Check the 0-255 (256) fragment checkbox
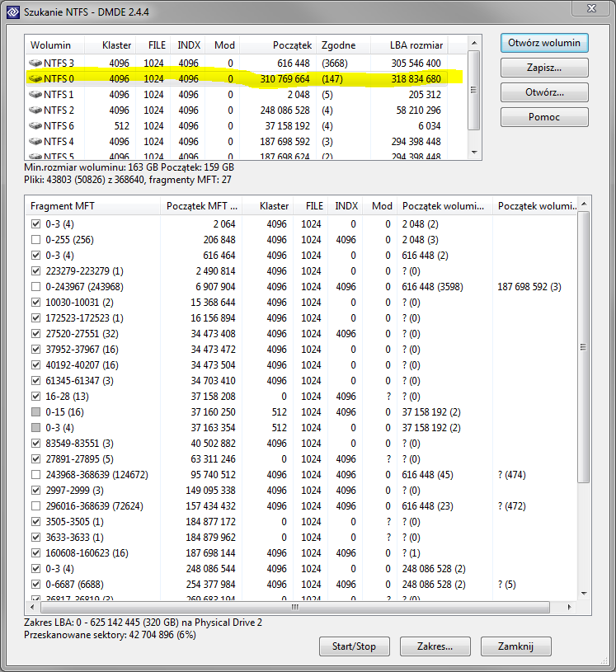 (36, 240)
